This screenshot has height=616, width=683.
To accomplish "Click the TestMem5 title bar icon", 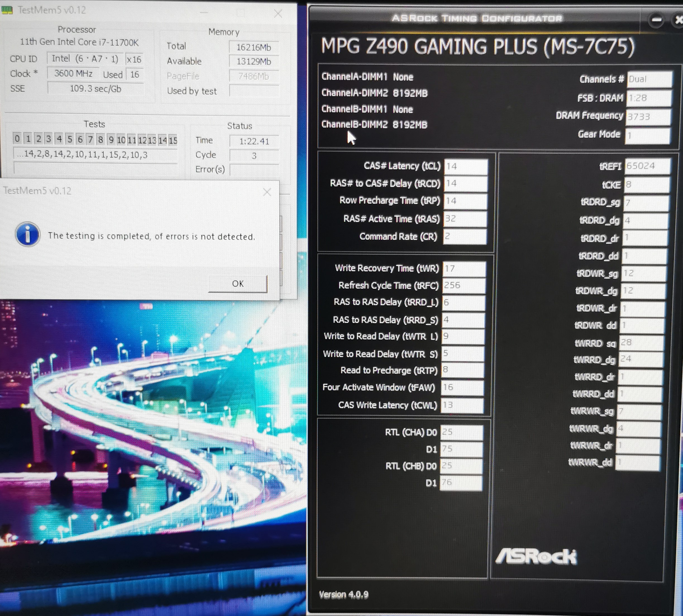I will coord(7,10).
